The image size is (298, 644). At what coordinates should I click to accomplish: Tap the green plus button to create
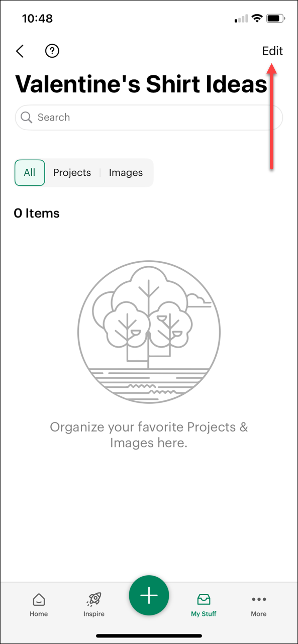click(x=149, y=595)
